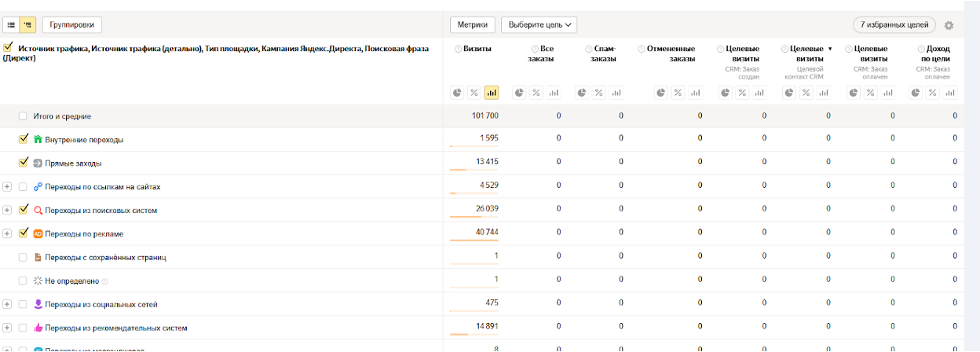Uncheck Переходы по рекламе checkbox

[x=24, y=233]
